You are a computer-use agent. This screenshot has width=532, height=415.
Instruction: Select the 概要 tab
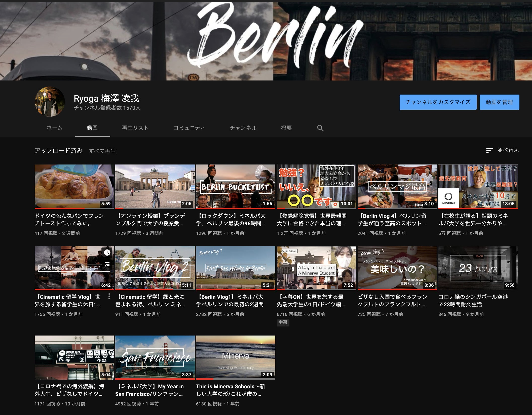tap(286, 128)
